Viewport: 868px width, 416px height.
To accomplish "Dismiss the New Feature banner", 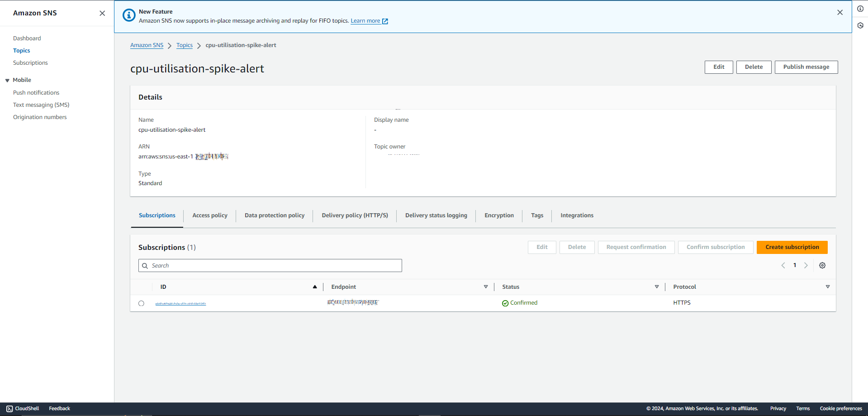I will (840, 13).
